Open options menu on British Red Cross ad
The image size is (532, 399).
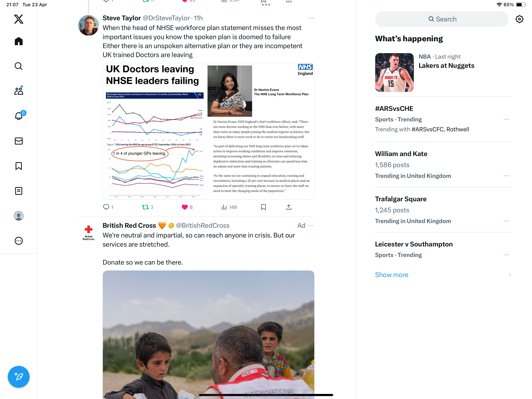coord(311,226)
